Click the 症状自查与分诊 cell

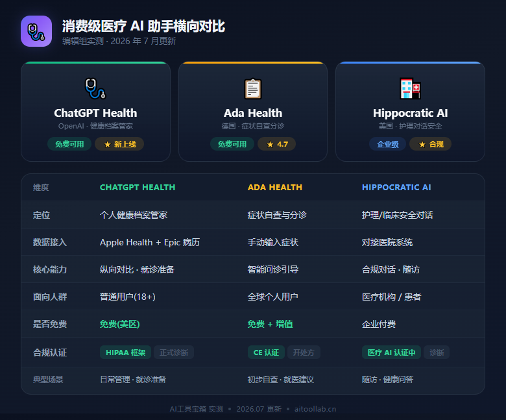click(x=277, y=215)
